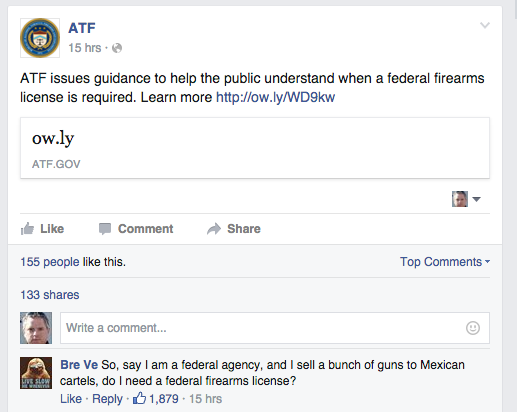Open the post-as identity selector arrow
Screen dimensions: 517x412
pos(477,199)
